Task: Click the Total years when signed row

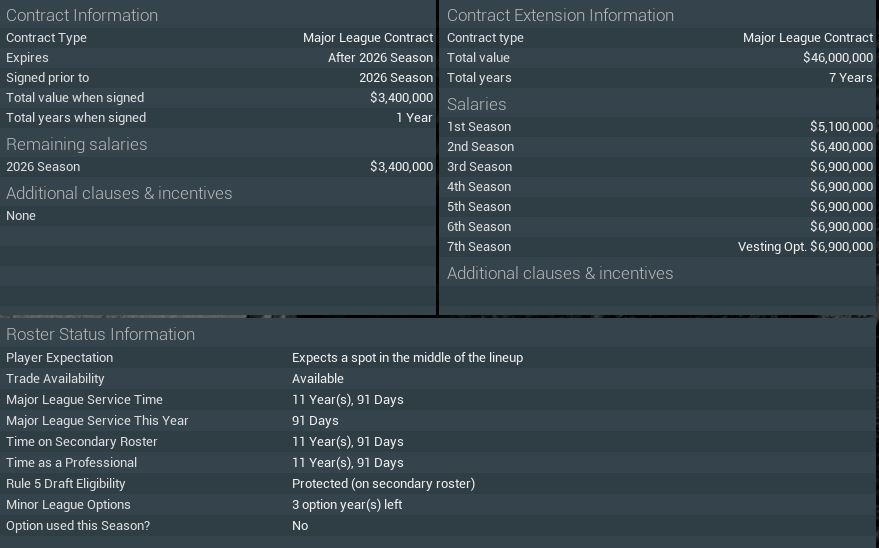Action: click(218, 118)
